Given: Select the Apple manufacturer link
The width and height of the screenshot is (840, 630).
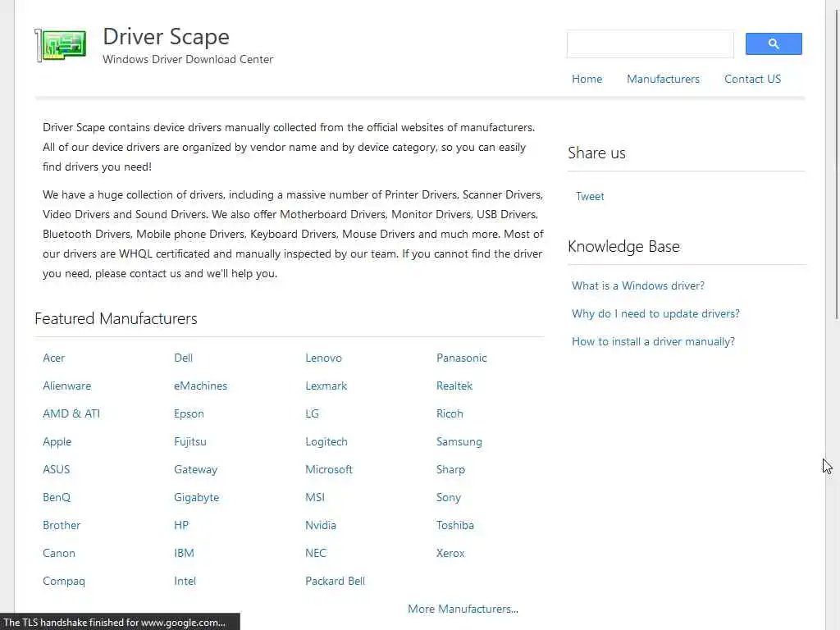Looking at the screenshot, I should (57, 442).
